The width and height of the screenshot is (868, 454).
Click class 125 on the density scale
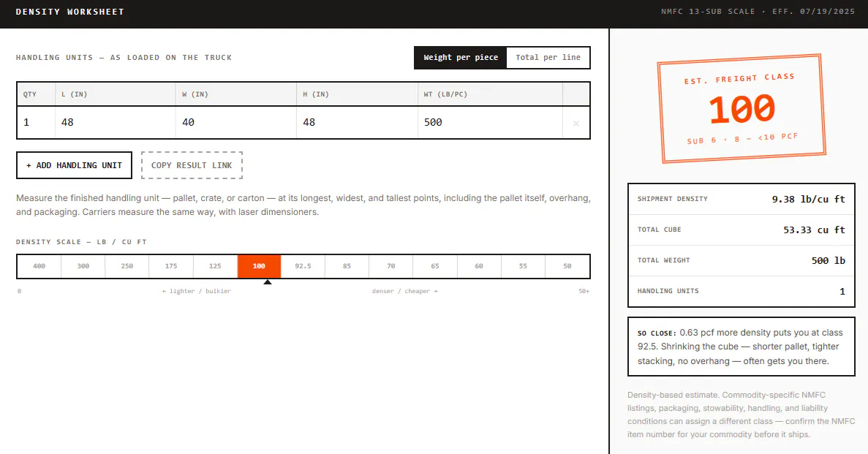(x=215, y=266)
